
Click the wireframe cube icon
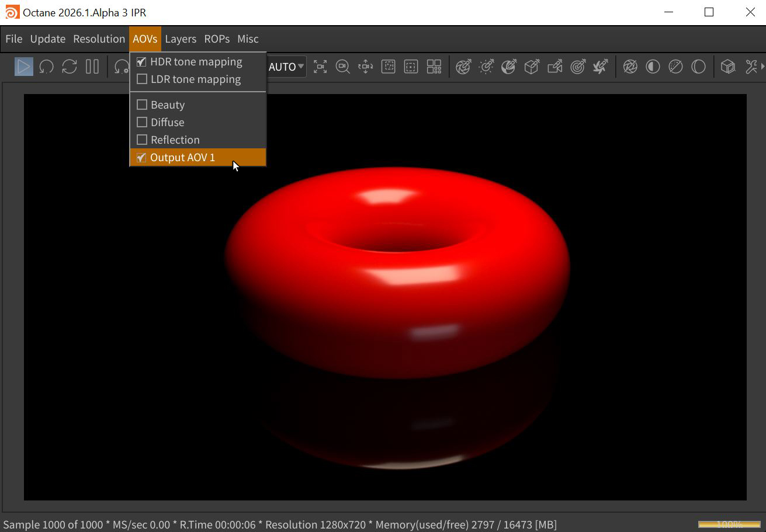click(x=727, y=67)
